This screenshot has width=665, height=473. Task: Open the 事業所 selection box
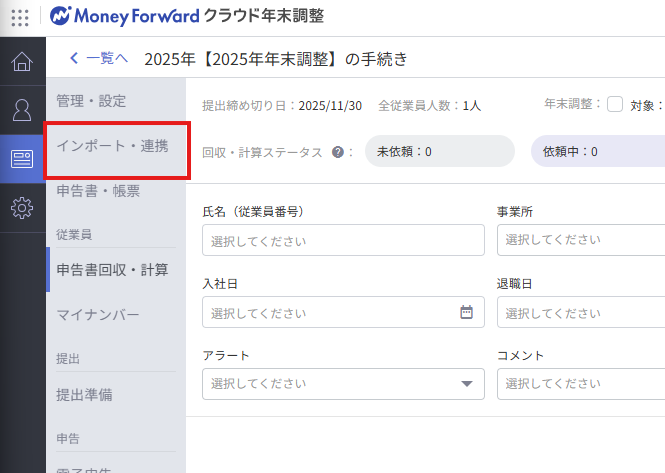580,240
